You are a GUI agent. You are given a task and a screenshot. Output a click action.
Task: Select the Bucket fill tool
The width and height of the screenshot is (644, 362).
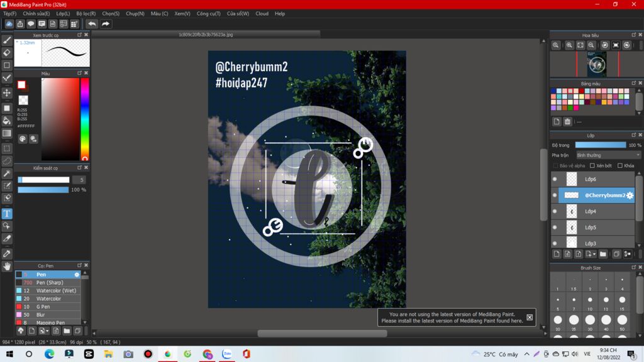(x=7, y=121)
